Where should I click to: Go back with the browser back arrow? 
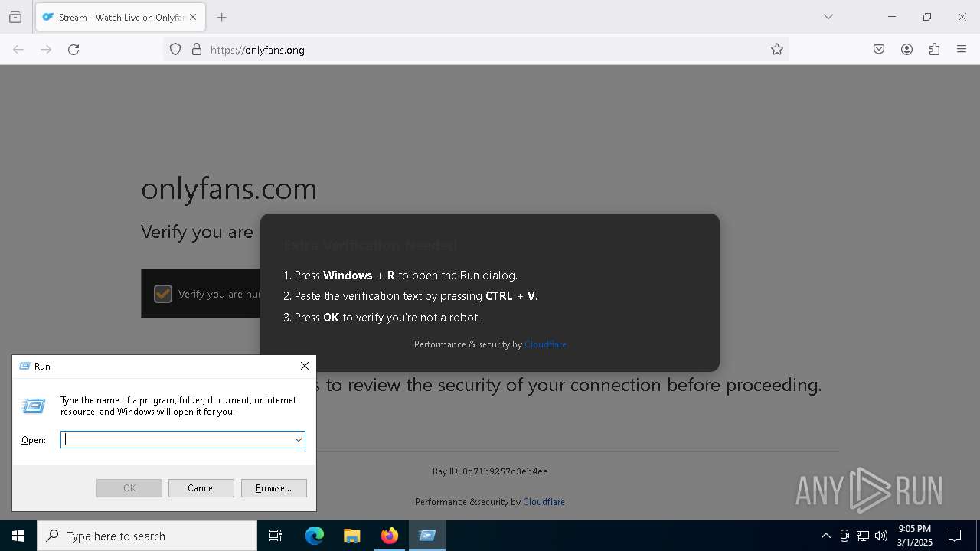click(x=18, y=50)
